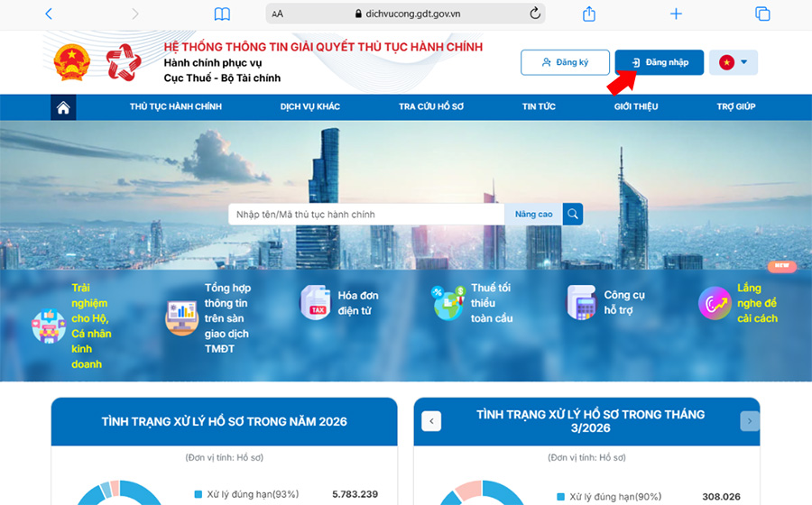The image size is (812, 505).
Task: Click the Home icon in navigation bar
Action: pyautogui.click(x=63, y=107)
